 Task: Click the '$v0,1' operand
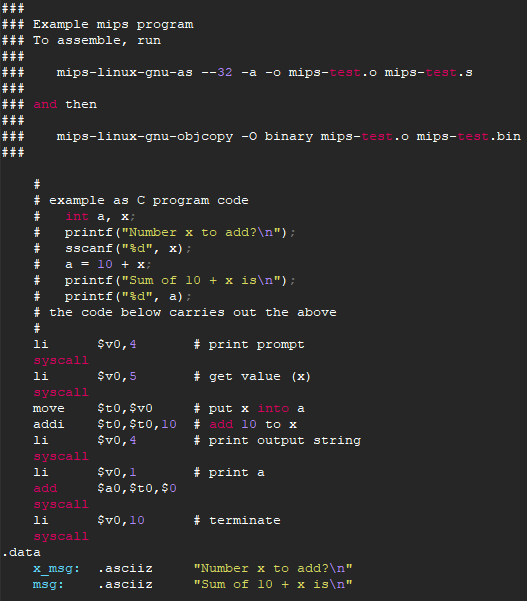(117, 472)
